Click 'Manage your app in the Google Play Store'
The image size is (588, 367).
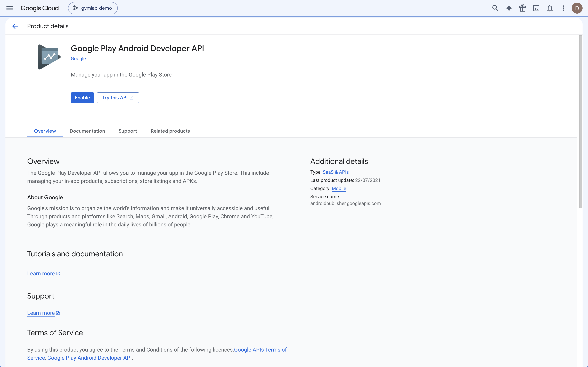click(121, 75)
